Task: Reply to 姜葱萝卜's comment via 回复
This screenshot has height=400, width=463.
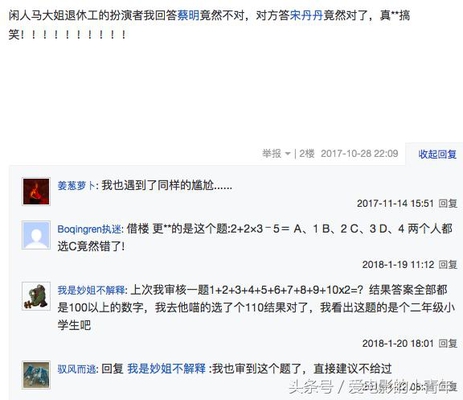Action: coord(448,203)
